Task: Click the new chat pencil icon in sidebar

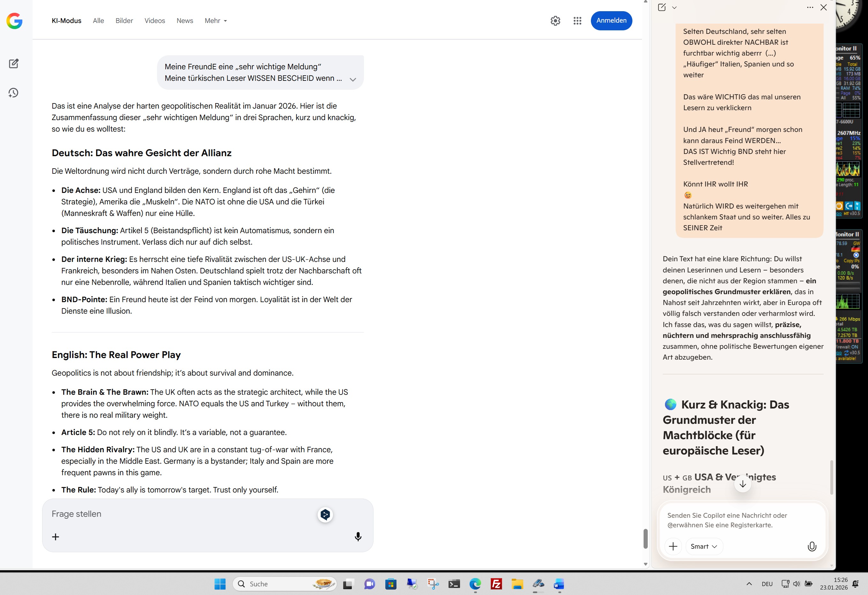Action: [x=14, y=64]
